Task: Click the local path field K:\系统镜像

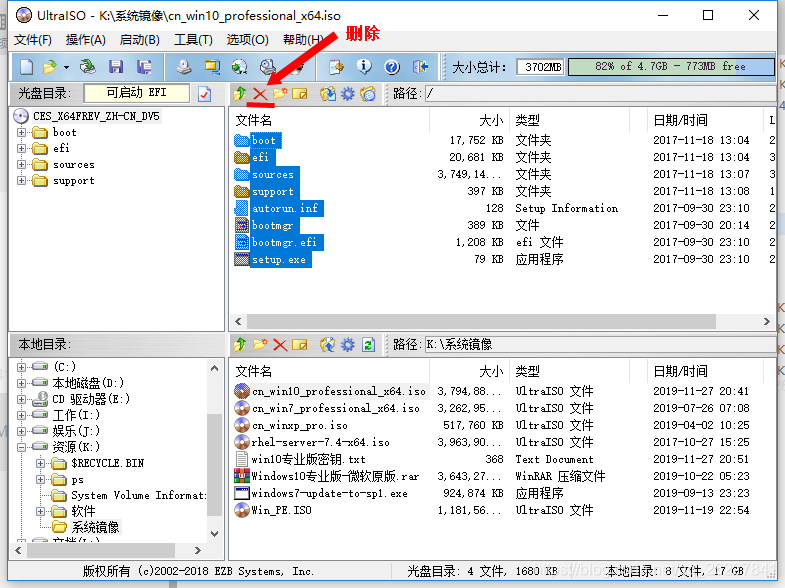Action: click(x=600, y=345)
